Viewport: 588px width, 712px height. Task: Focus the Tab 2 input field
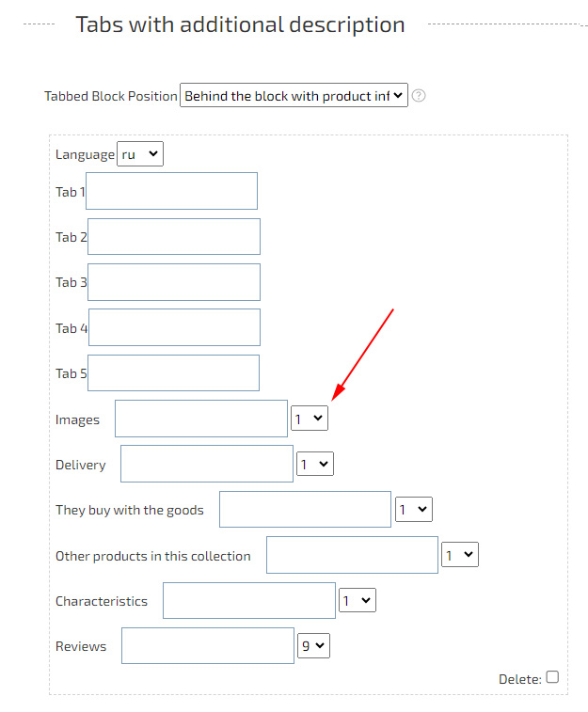coord(174,237)
